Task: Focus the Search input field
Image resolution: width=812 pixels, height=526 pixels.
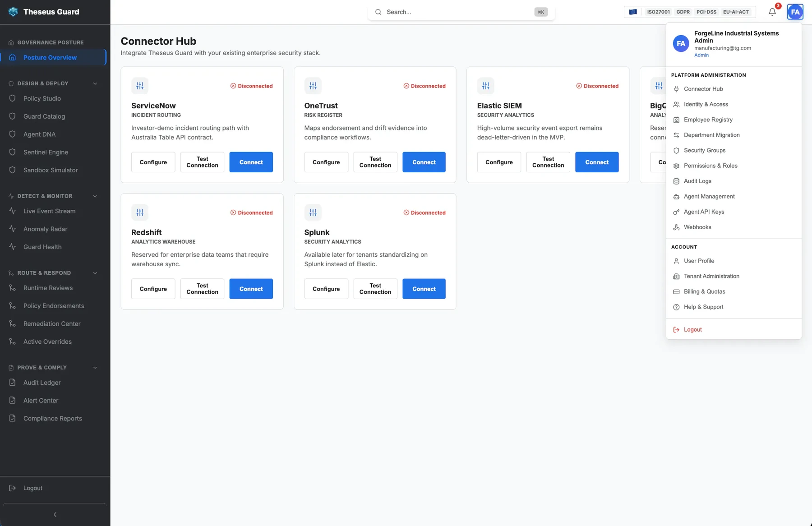Action: [461, 12]
